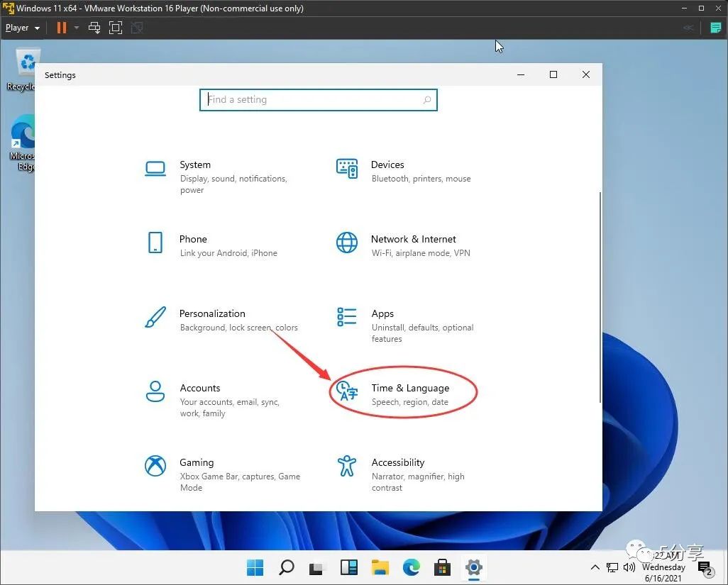Open Phone settings icon
The height and width of the screenshot is (585, 728).
click(x=155, y=243)
